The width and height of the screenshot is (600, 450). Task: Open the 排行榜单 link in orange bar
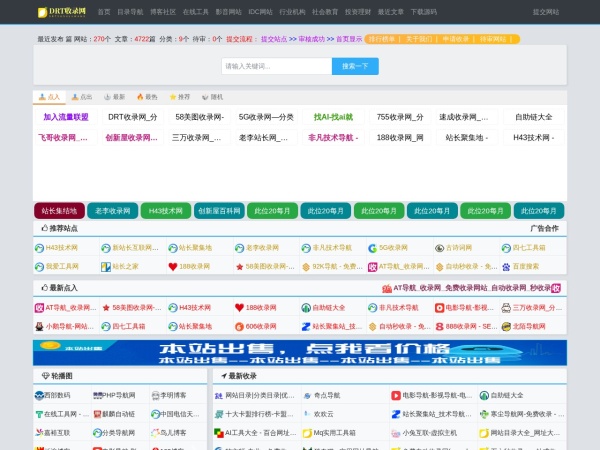(382, 39)
